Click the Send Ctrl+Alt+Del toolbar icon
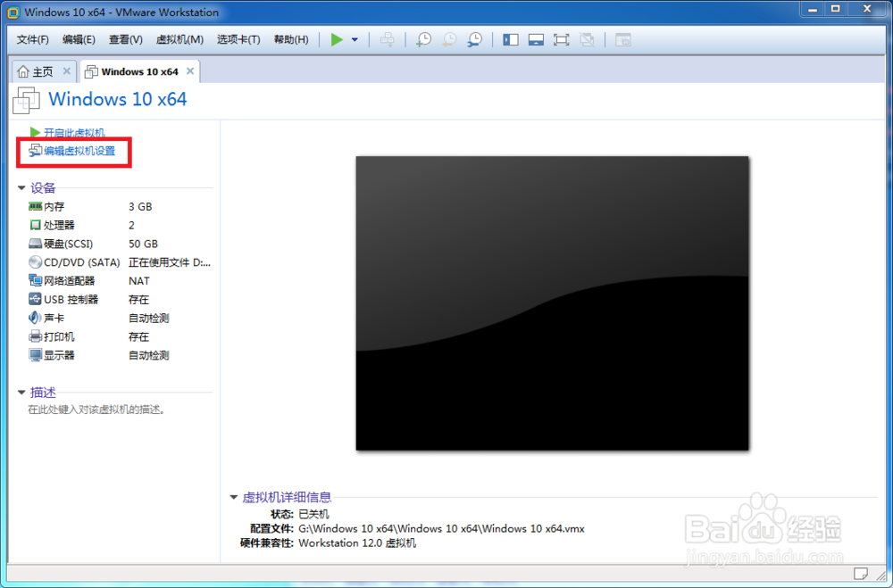The width and height of the screenshot is (893, 588). [388, 40]
